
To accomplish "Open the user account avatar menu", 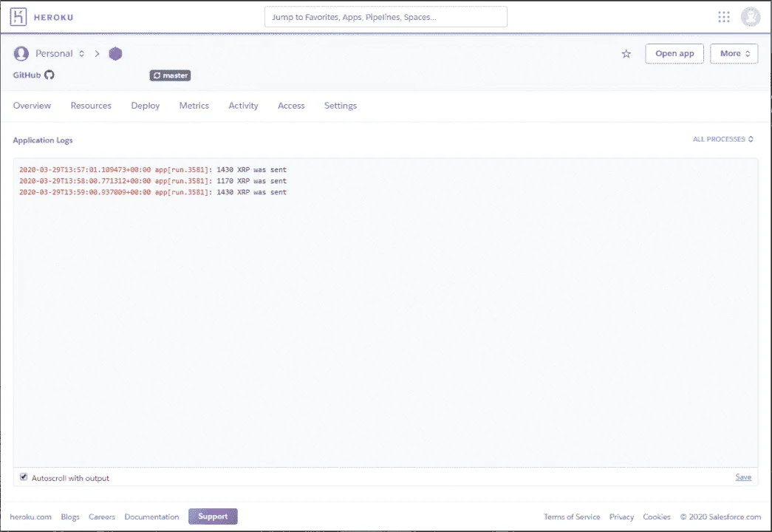I will coord(751,17).
